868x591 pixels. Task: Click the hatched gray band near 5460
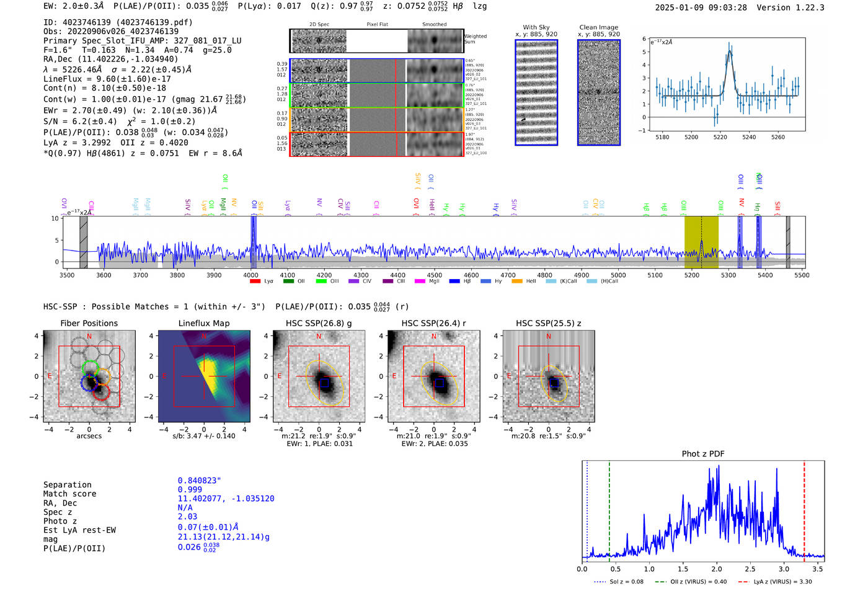coord(788,242)
